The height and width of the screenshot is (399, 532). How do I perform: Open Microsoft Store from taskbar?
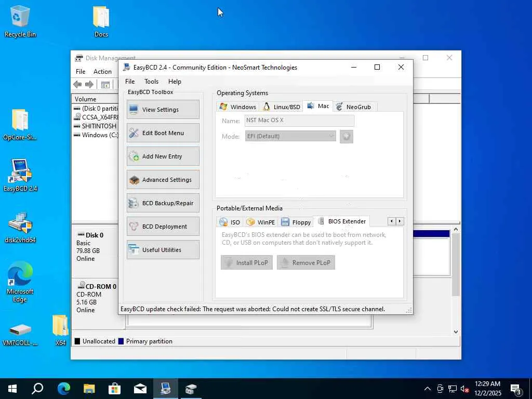114,389
